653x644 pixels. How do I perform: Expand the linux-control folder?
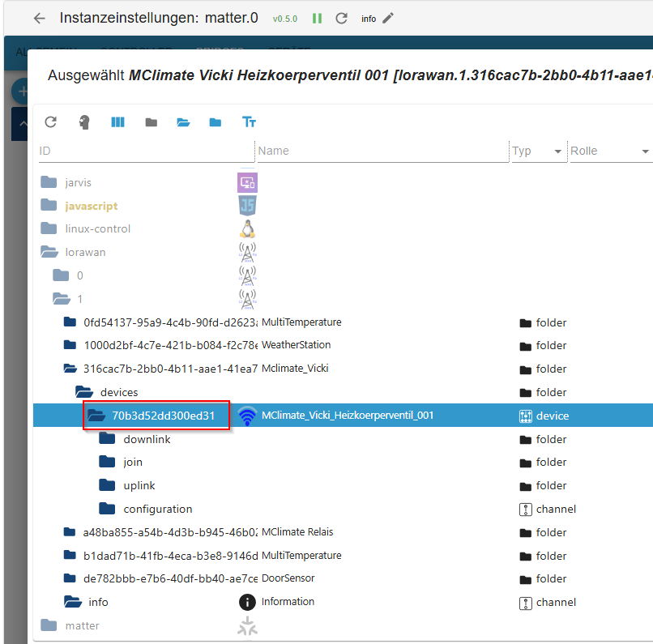pos(49,228)
